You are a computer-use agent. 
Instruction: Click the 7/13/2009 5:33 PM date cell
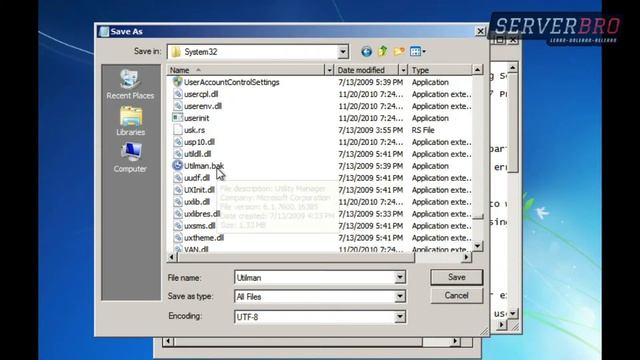click(x=370, y=214)
